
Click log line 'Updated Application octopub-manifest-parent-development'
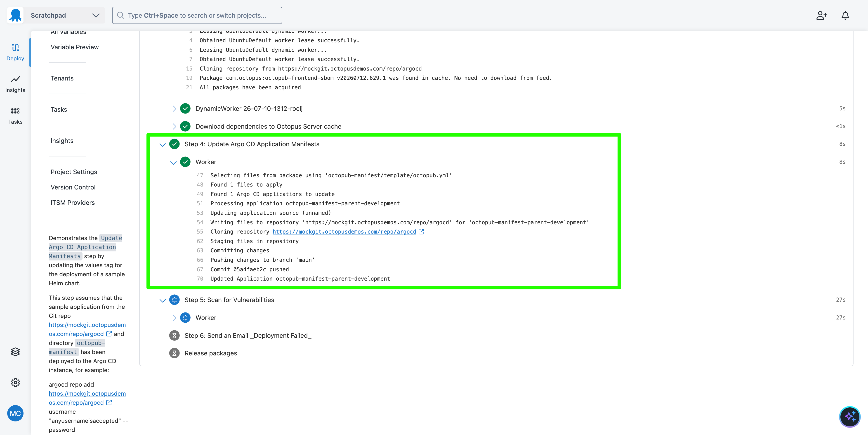tap(300, 279)
